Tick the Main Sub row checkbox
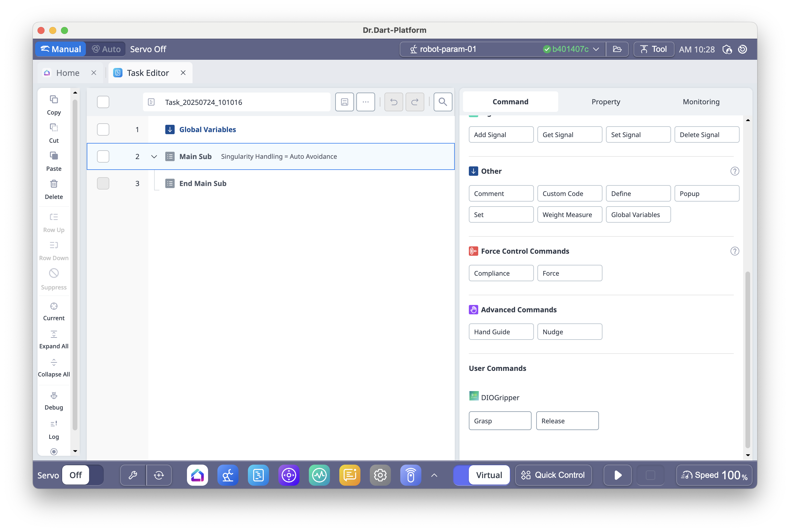Screen dimensions: 790x532 tap(103, 156)
